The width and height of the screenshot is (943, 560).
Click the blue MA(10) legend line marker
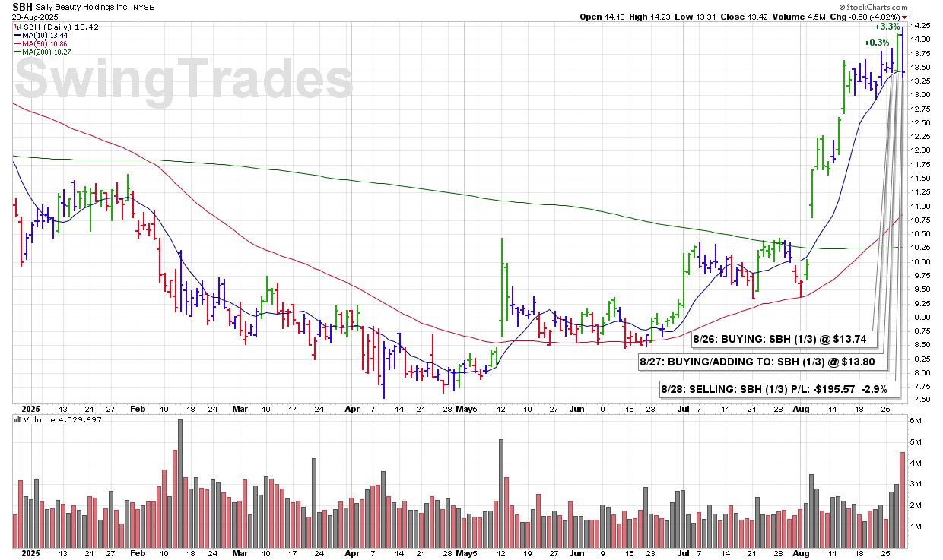[17, 35]
